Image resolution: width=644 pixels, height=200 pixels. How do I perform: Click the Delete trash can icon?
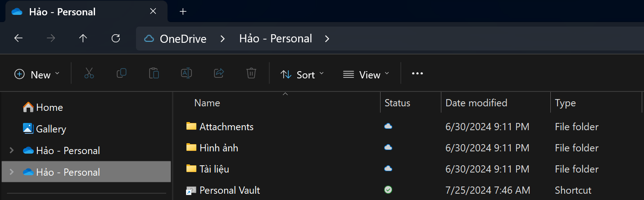pos(251,73)
